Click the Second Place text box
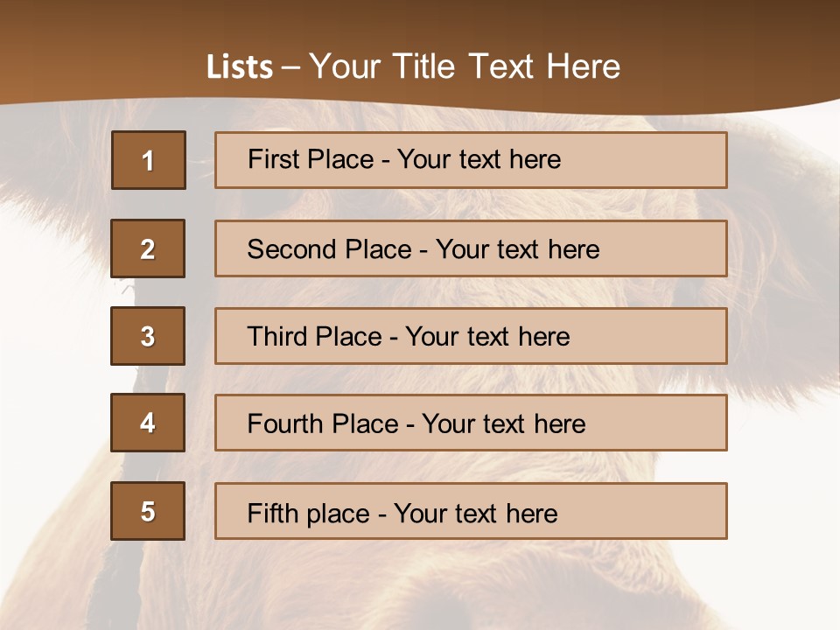840x630 pixels. click(x=471, y=248)
